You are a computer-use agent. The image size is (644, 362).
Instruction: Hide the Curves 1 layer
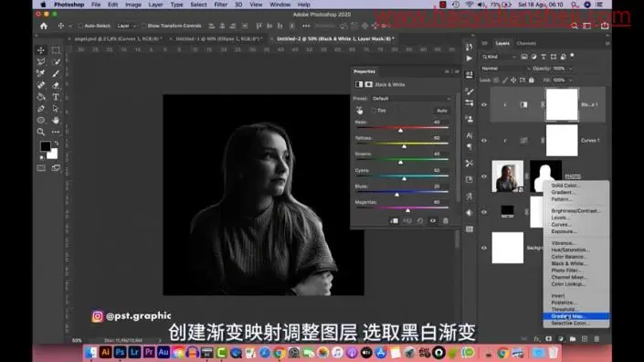484,141
